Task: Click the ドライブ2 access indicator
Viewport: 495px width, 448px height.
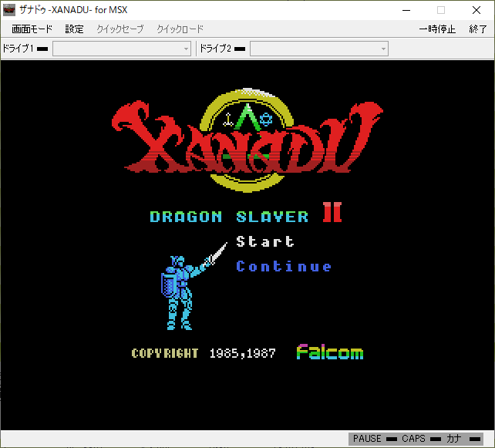Action: point(240,49)
